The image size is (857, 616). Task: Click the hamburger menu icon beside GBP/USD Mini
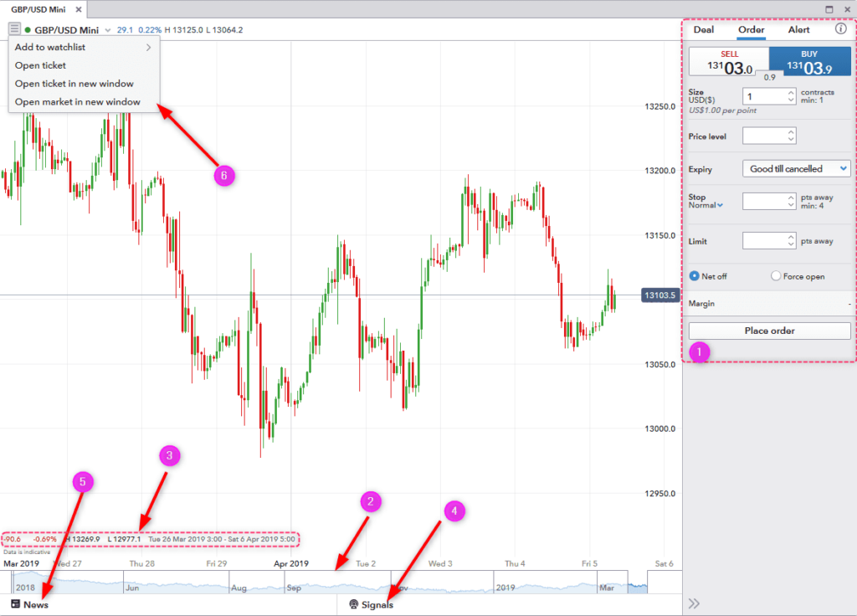(14, 29)
